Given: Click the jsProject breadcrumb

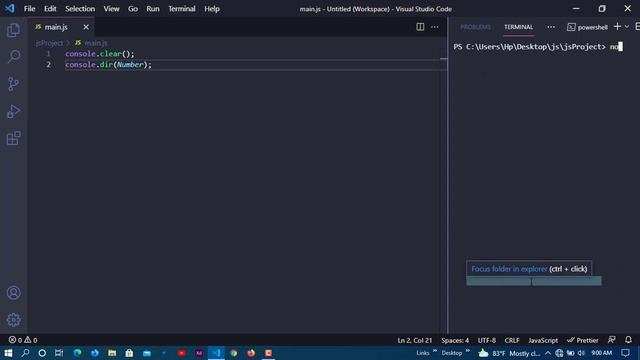Looking at the screenshot, I should pos(49,43).
